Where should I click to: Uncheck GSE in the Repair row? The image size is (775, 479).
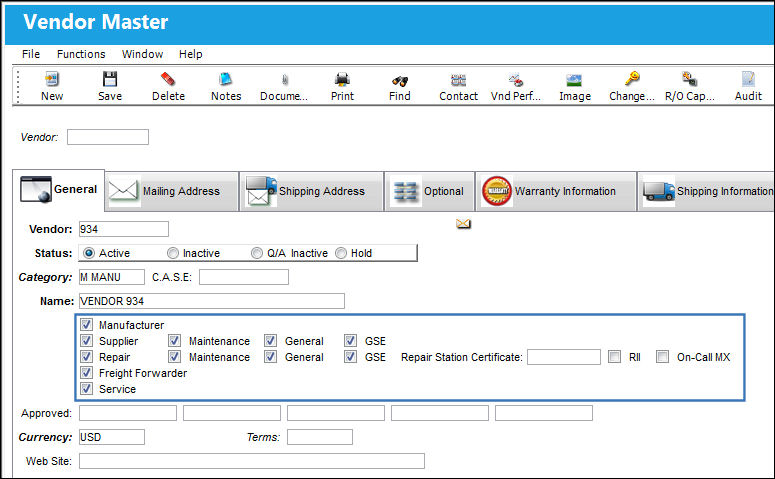point(350,356)
